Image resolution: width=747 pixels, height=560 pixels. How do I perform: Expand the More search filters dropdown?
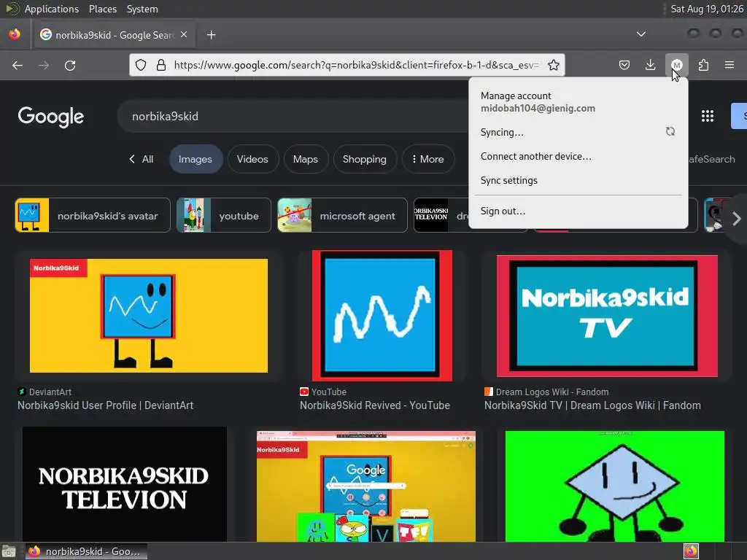(x=427, y=159)
